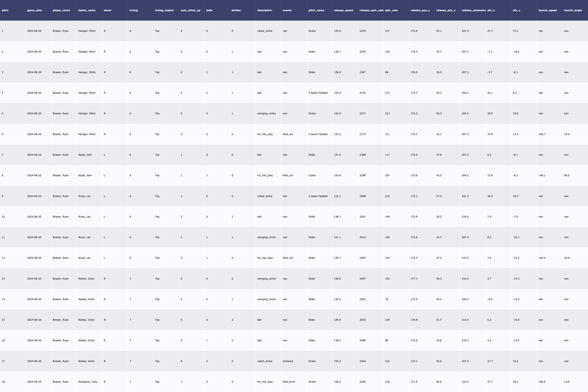Click the launch_angle column header

coord(573,10)
